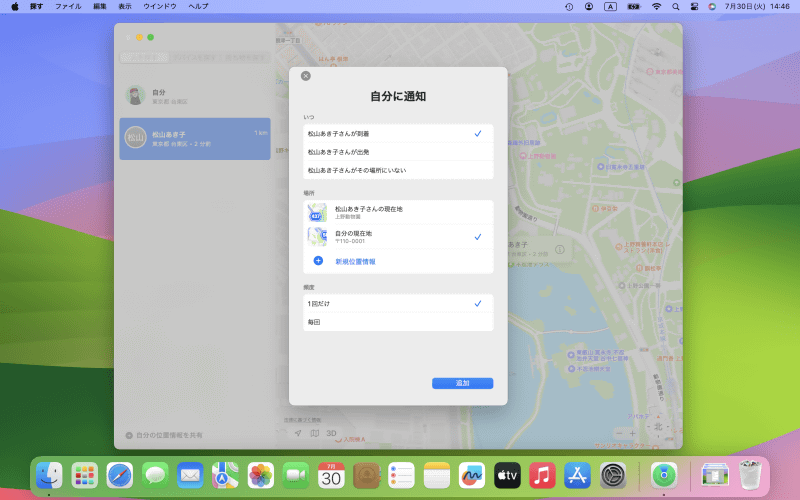The height and width of the screenshot is (500, 800).
Task: Click the compass 北 control
Action: pyautogui.click(x=658, y=427)
